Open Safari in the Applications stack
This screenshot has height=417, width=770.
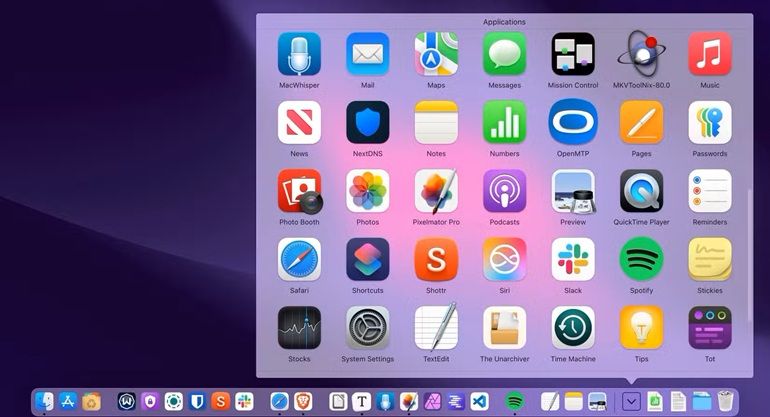[299, 259]
